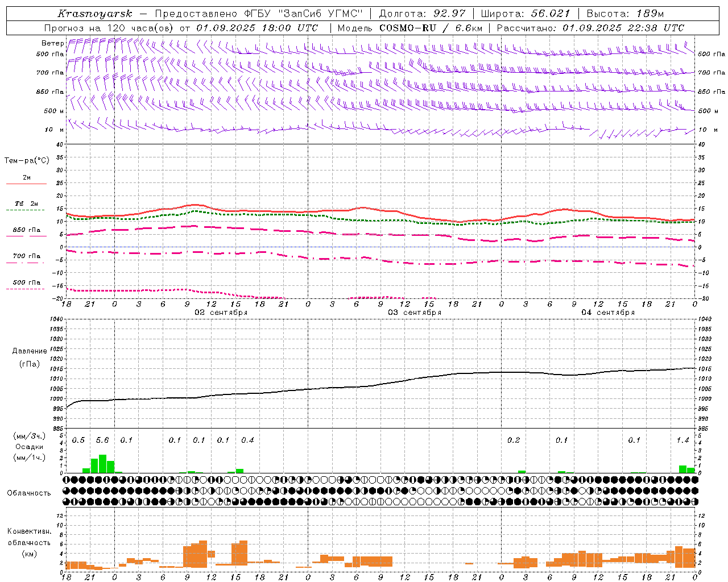The width and height of the screenshot is (728, 582).
Task: Click the Конвективн. convective cloud label
Action: (30, 531)
